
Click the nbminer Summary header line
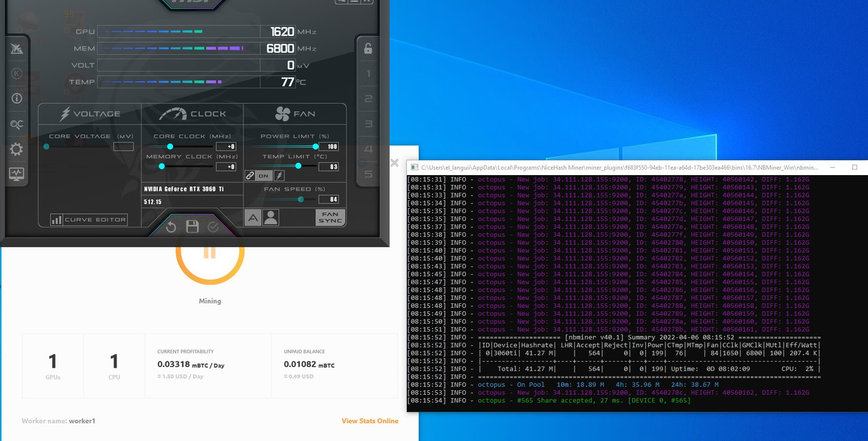point(614,337)
